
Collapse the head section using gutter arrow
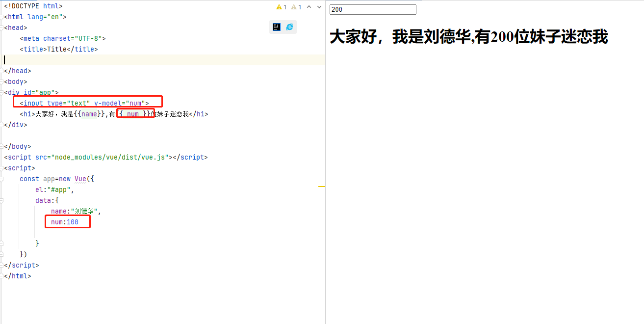[x=1, y=27]
